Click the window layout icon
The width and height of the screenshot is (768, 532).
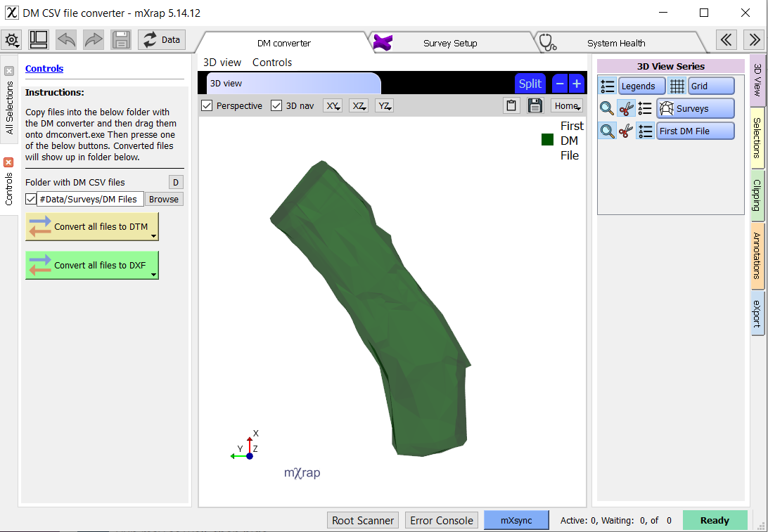(x=38, y=40)
